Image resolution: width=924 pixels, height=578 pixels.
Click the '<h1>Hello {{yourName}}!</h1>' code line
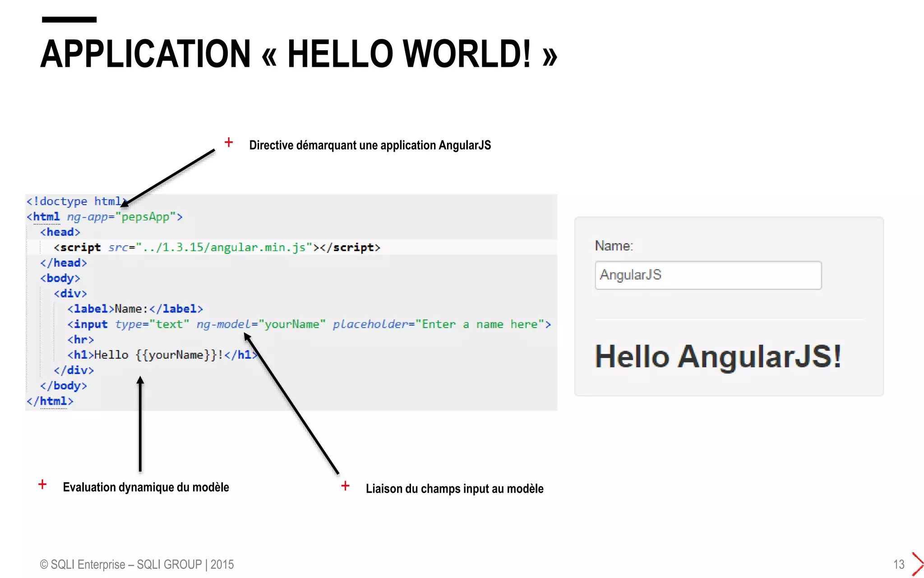point(162,355)
